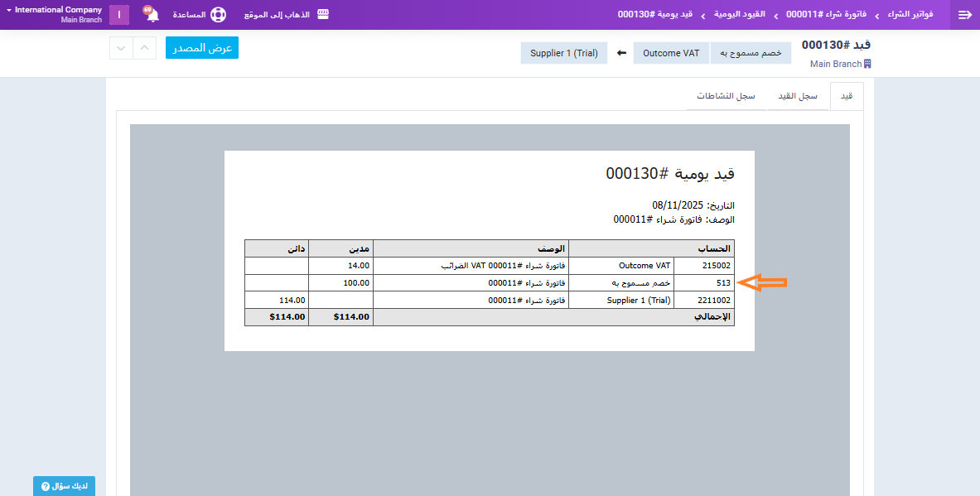Open the سجل القيد tab
Viewport: 980px width, 496px height.
(797, 96)
